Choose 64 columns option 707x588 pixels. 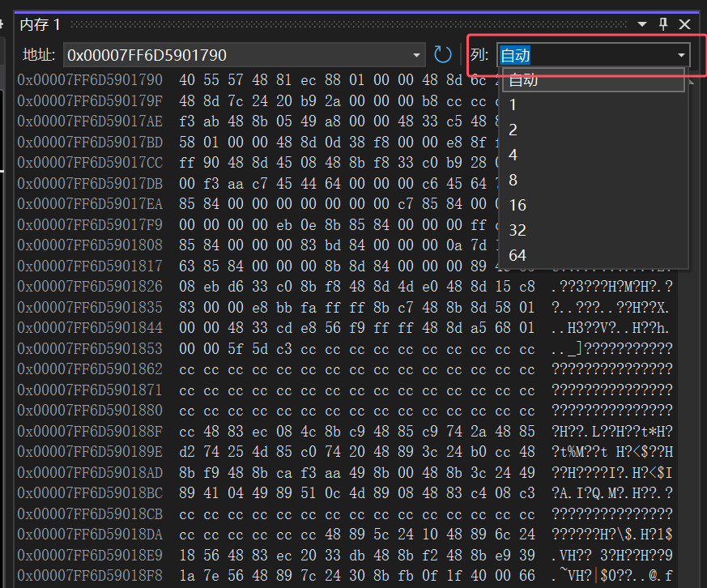click(594, 255)
